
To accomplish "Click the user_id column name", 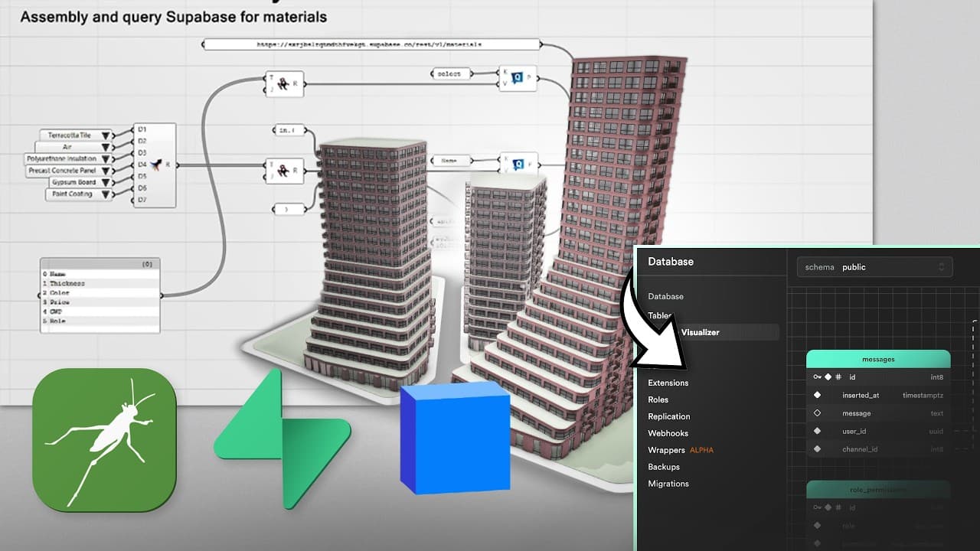I will [854, 432].
